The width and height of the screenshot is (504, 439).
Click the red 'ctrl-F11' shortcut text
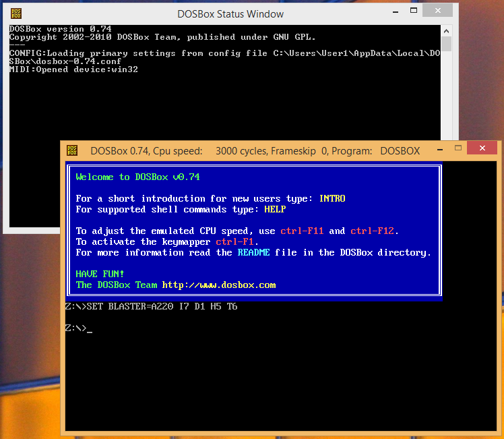click(x=302, y=231)
